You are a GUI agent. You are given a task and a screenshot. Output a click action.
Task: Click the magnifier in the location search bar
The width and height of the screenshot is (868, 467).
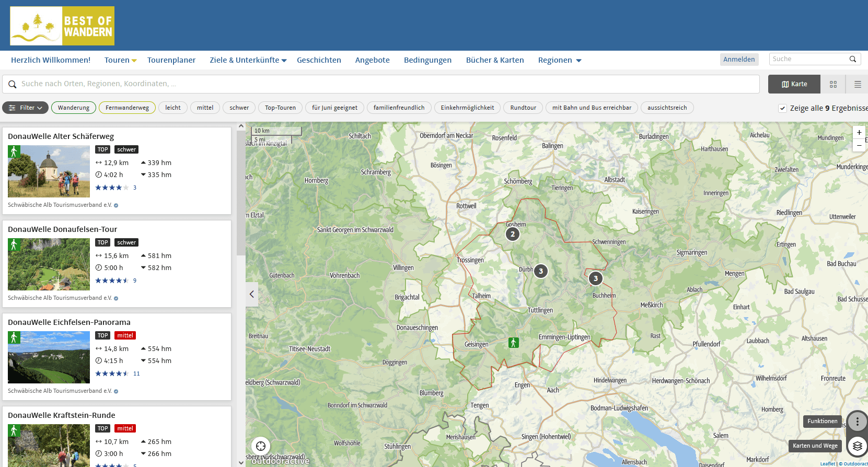click(x=13, y=84)
